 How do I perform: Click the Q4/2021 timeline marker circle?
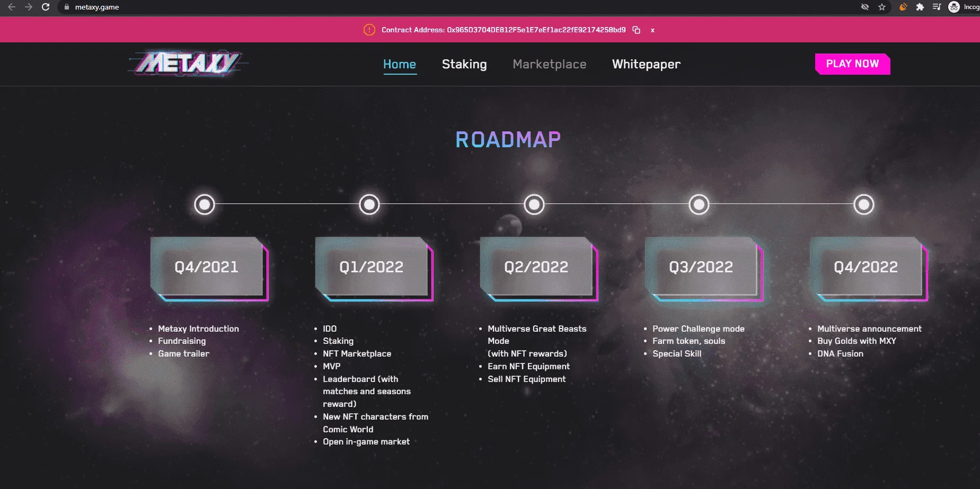pyautogui.click(x=205, y=204)
